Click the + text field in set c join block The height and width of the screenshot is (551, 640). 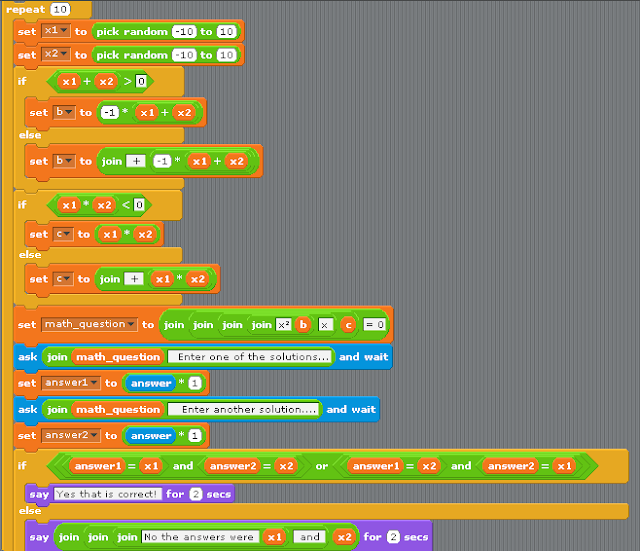coord(134,279)
